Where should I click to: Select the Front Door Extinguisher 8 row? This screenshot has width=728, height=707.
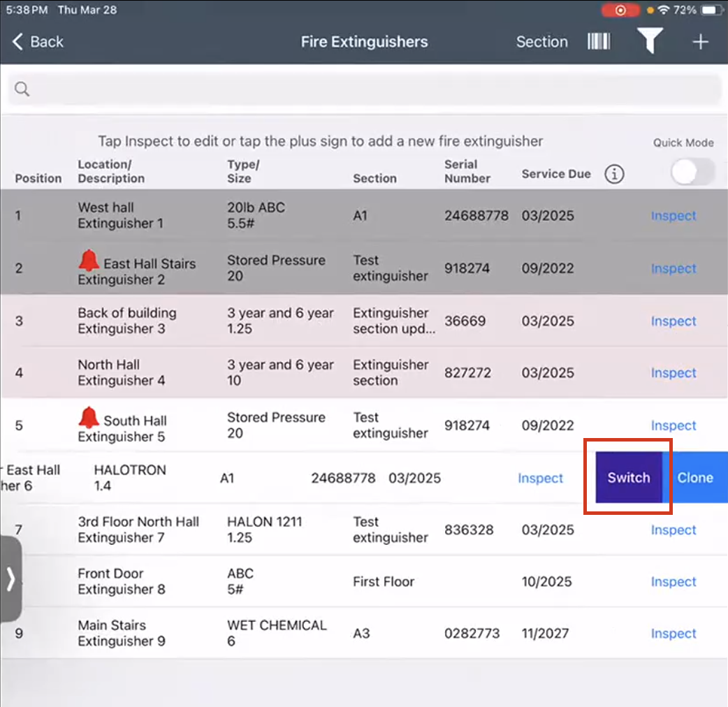click(x=364, y=581)
